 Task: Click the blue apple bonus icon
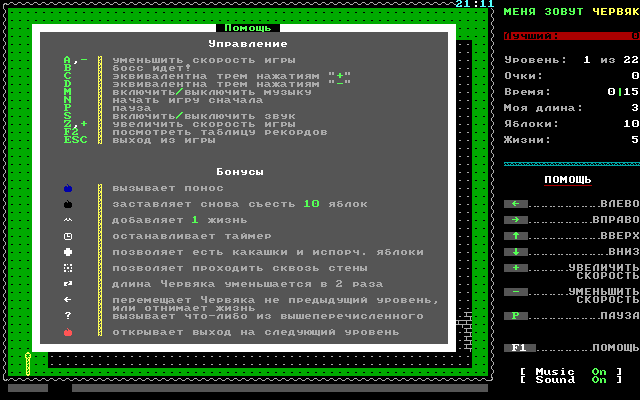[68, 188]
